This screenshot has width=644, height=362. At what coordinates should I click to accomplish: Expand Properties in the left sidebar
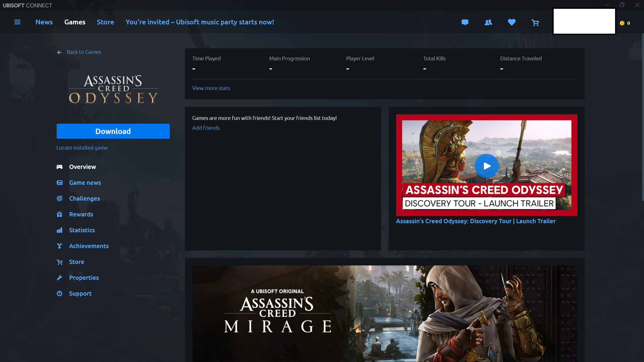(84, 278)
